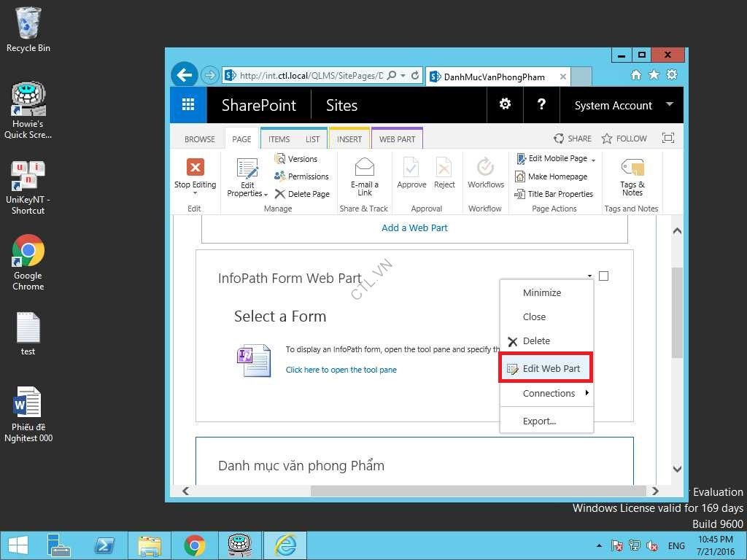Select Edit Web Part from context menu

point(551,368)
